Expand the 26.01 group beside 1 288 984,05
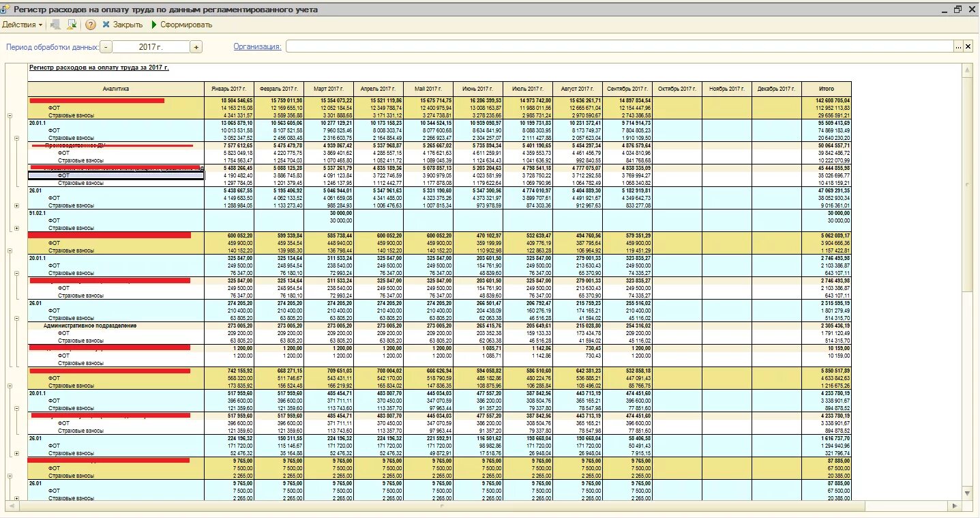This screenshot has height=518, width=980. point(16,205)
